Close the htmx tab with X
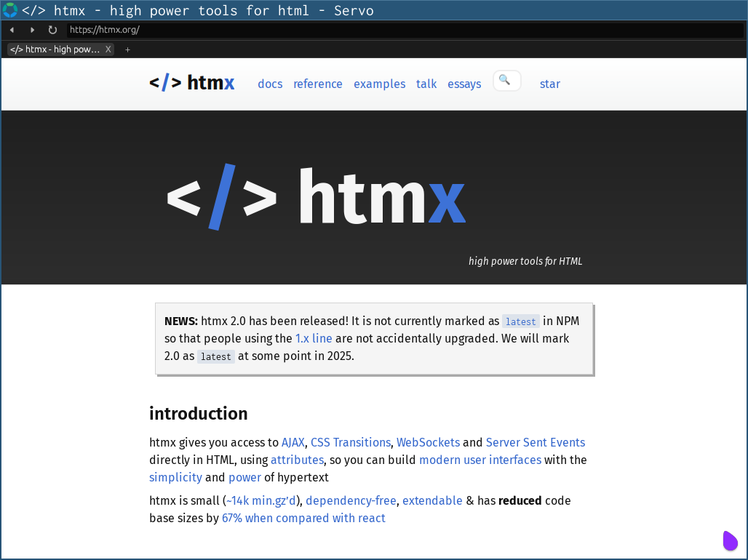 pos(108,49)
